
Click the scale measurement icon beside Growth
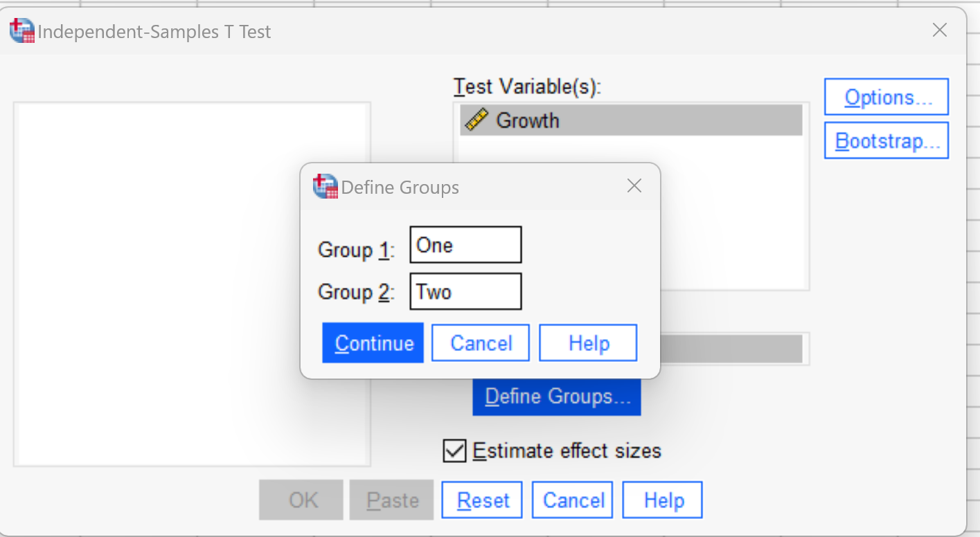tap(478, 120)
